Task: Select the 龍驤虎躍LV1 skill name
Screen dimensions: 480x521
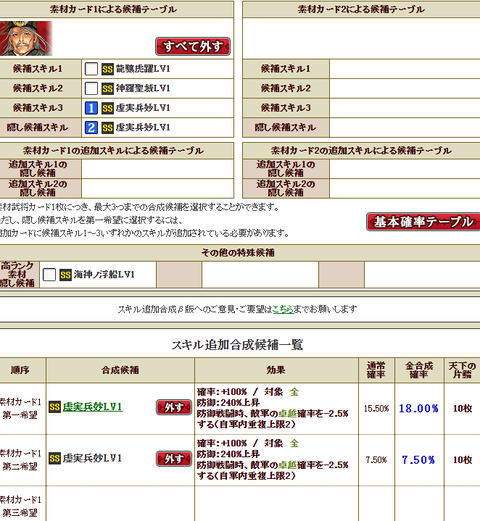Action: pos(143,69)
